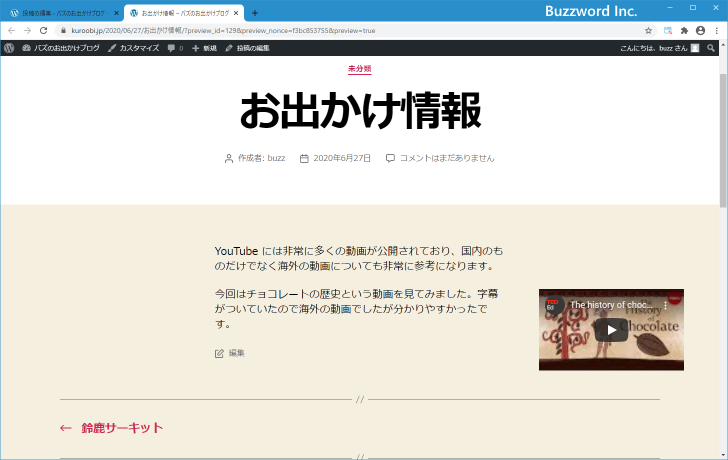Open バズのお出かけブログ site link in admin bar
Viewport: 728px width, 460px height.
(x=61, y=48)
